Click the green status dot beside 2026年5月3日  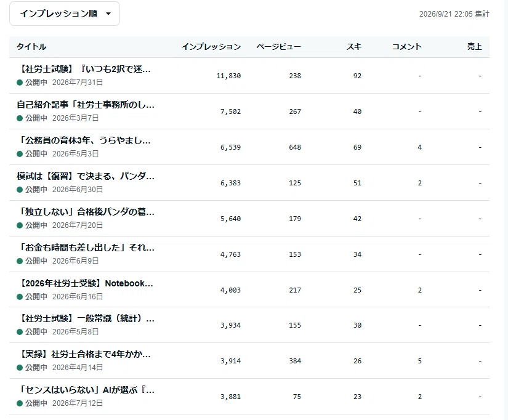20,153
